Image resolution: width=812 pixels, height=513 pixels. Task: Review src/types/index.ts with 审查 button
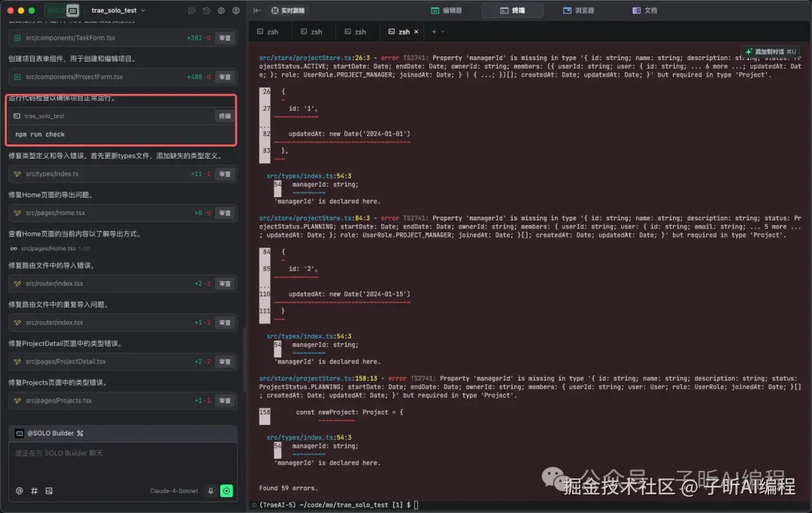[225, 174]
